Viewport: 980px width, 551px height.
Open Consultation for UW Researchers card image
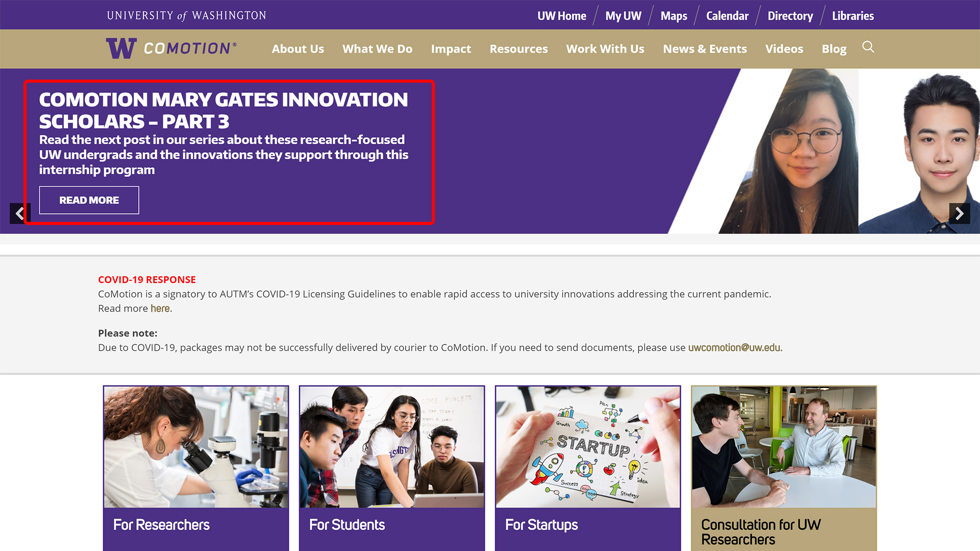point(784,447)
